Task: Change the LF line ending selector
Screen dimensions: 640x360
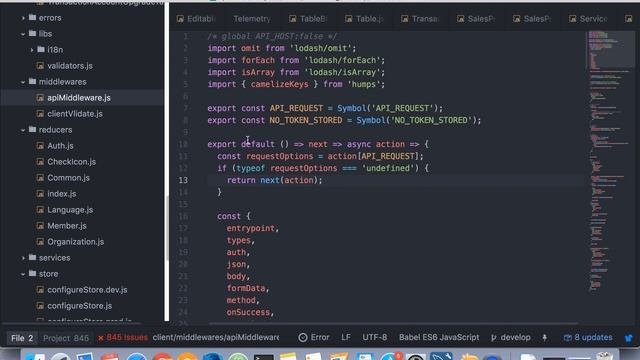Action: [346, 338]
